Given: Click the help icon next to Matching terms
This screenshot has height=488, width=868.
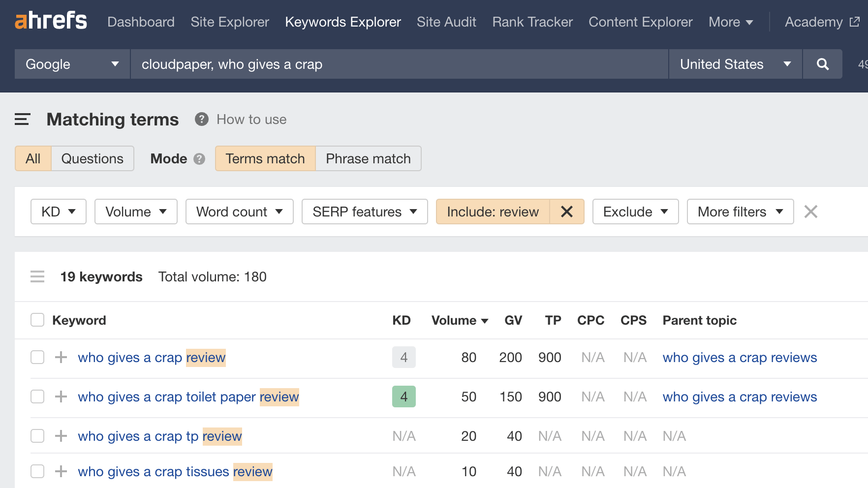Looking at the screenshot, I should coord(201,119).
